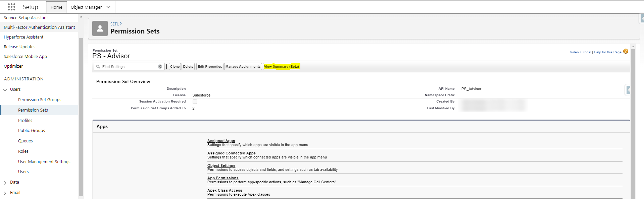This screenshot has width=644, height=199.
Task: Open the App Launcher grid icon
Action: coord(11,7)
